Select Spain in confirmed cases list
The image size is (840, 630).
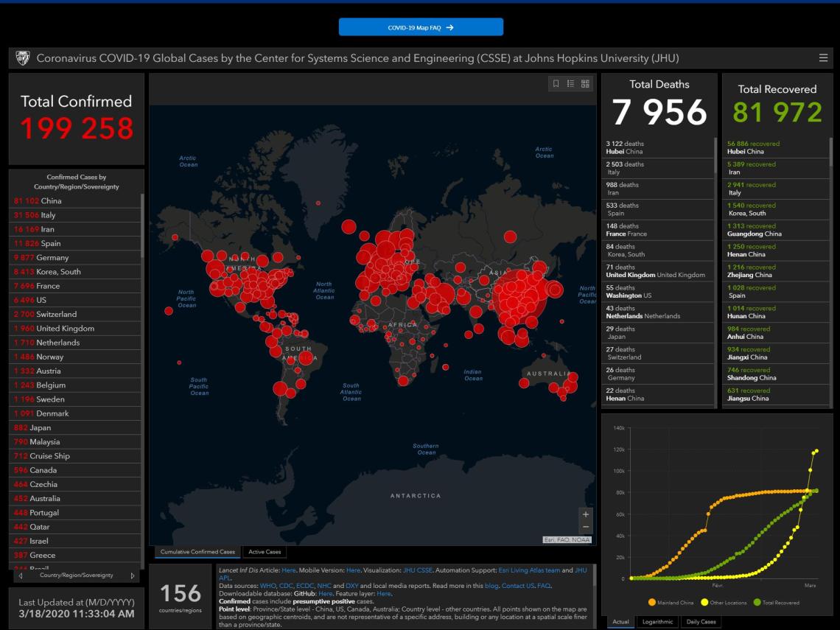coord(76,243)
